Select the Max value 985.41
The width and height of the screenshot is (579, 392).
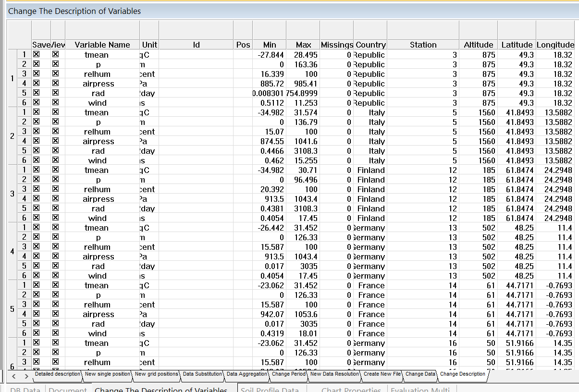tap(306, 84)
